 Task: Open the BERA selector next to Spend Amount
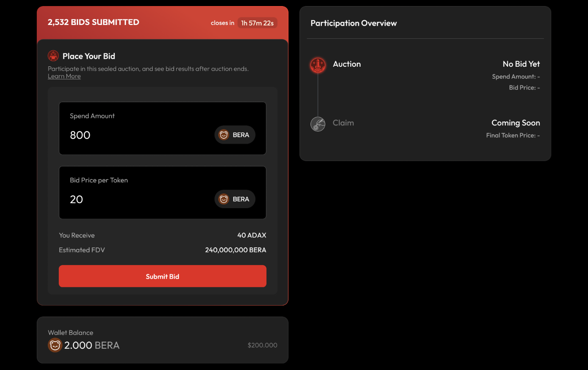click(235, 135)
